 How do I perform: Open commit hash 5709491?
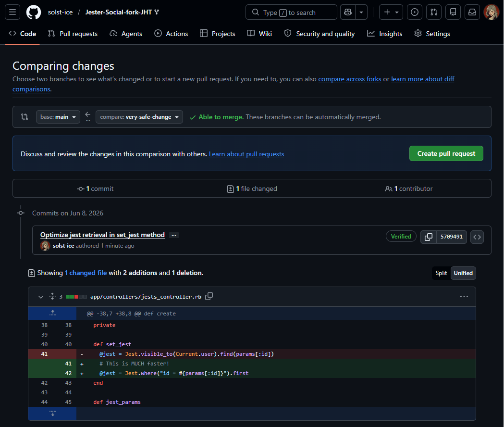(x=451, y=237)
